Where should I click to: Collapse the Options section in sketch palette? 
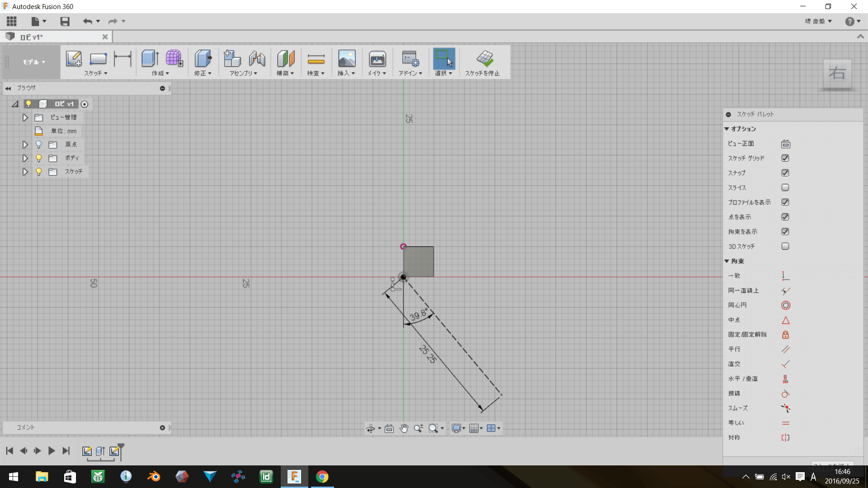727,129
